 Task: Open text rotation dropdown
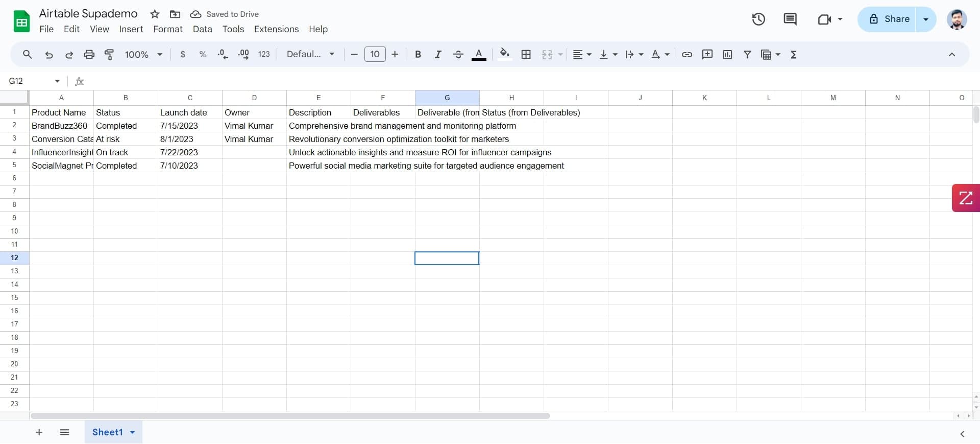660,54
